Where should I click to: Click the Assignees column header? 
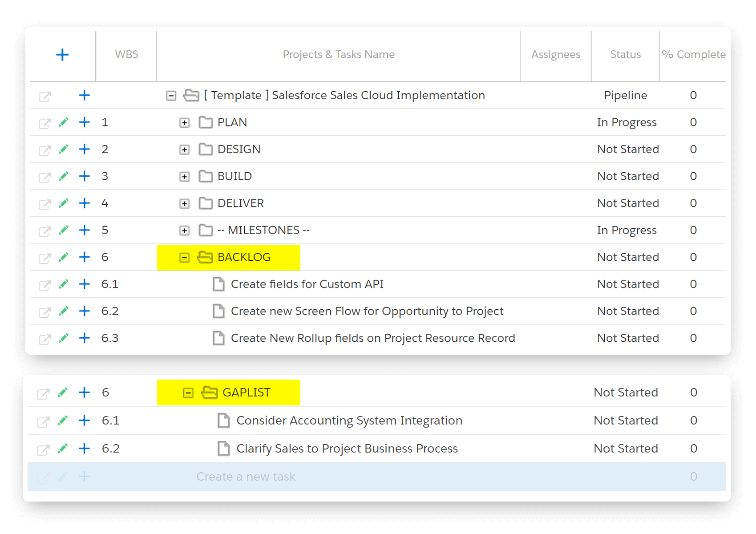(x=556, y=55)
